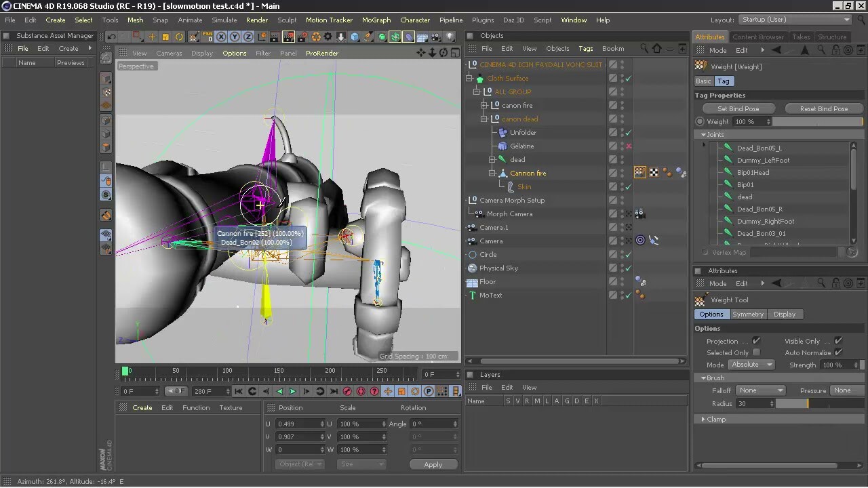Click the Move tool icon in the toolbar
Viewport: 868px width, 488px height.
[x=152, y=37]
